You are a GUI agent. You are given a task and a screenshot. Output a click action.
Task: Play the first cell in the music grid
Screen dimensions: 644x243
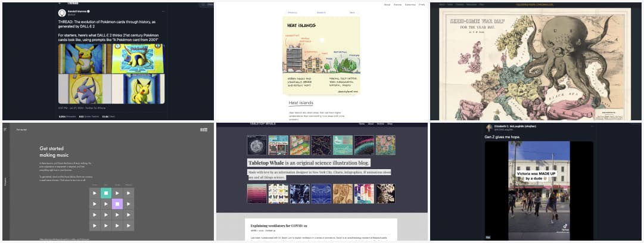coord(94,193)
